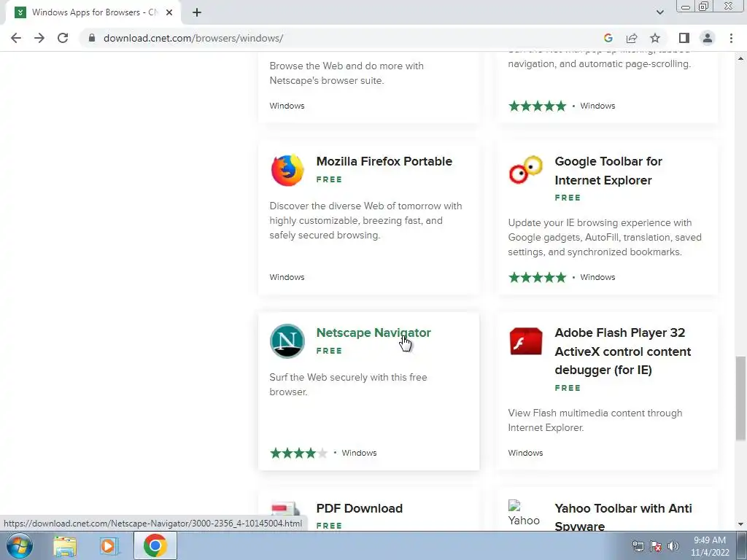Screen dimensions: 747x560
Task: Open a new tab with plus button
Action: coord(197,12)
